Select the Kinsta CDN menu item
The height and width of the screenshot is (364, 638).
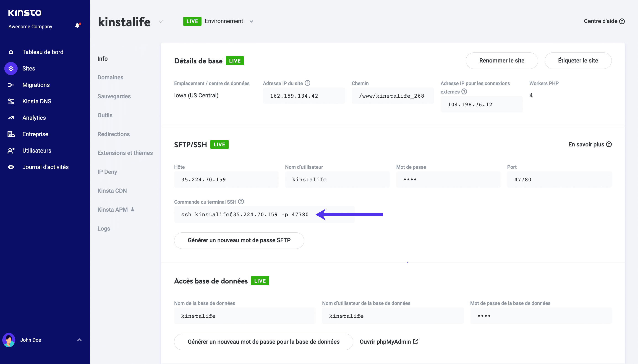112,190
